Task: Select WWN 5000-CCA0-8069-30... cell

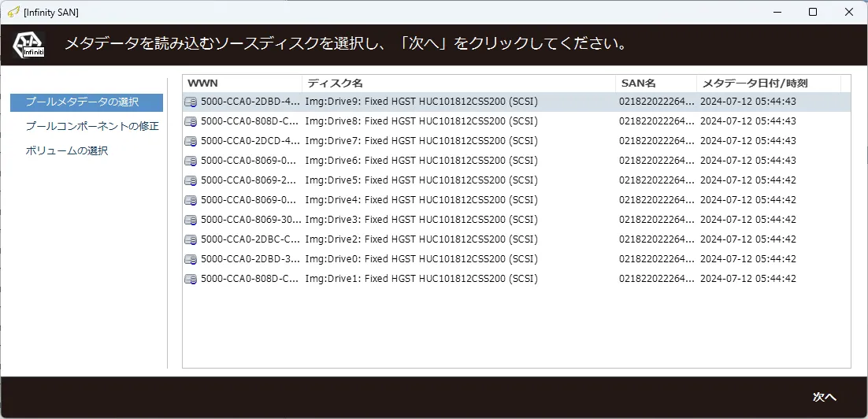Action: pos(250,220)
